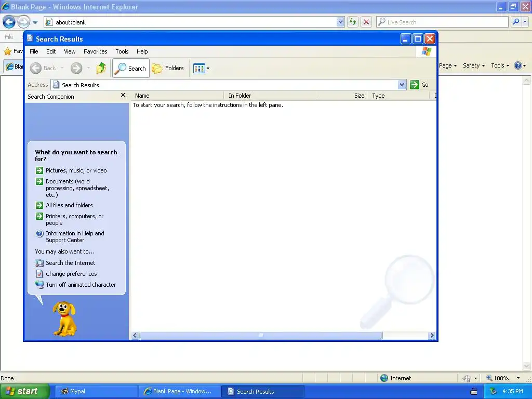Click the Back button in Search Results

tap(43, 68)
